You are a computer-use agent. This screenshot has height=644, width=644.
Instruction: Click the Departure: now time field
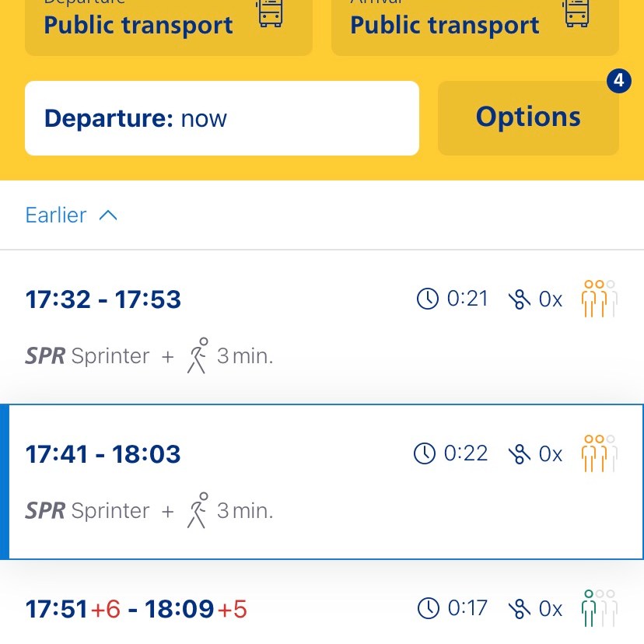coord(222,118)
